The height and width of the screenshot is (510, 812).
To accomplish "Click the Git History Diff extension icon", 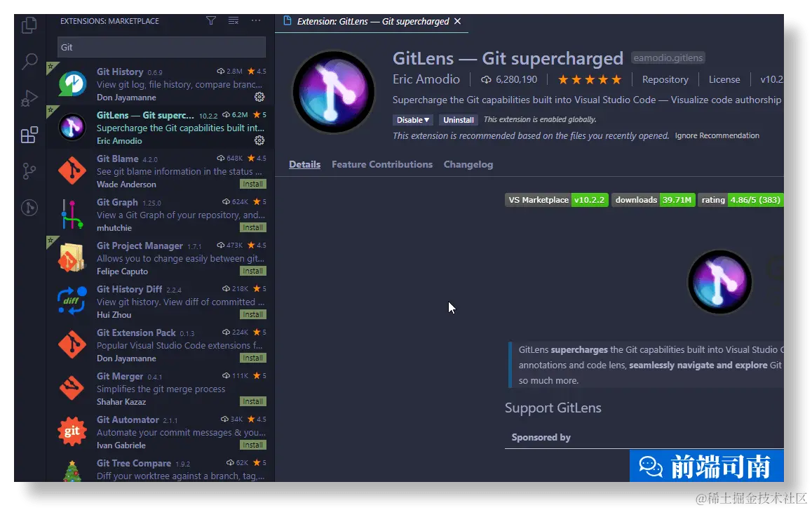I will click(x=72, y=301).
